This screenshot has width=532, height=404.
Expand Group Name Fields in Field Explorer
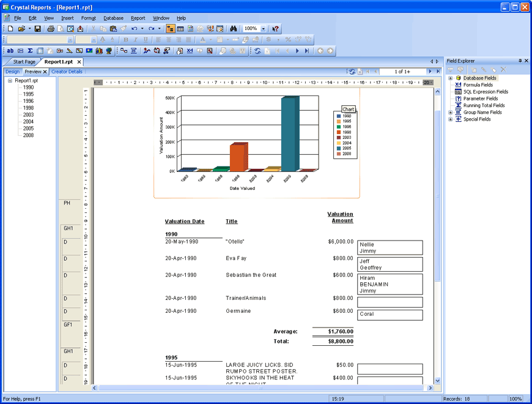pyautogui.click(x=451, y=112)
